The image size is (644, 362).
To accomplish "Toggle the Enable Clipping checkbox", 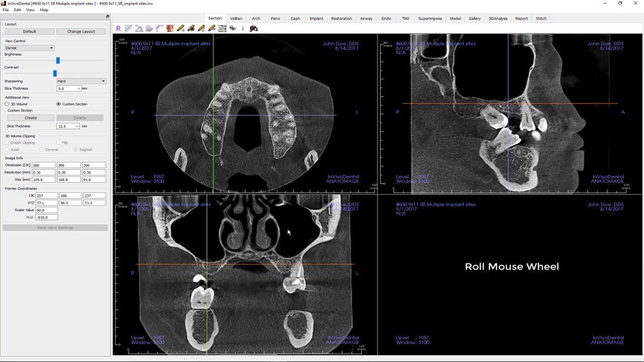I will pyautogui.click(x=7, y=143).
